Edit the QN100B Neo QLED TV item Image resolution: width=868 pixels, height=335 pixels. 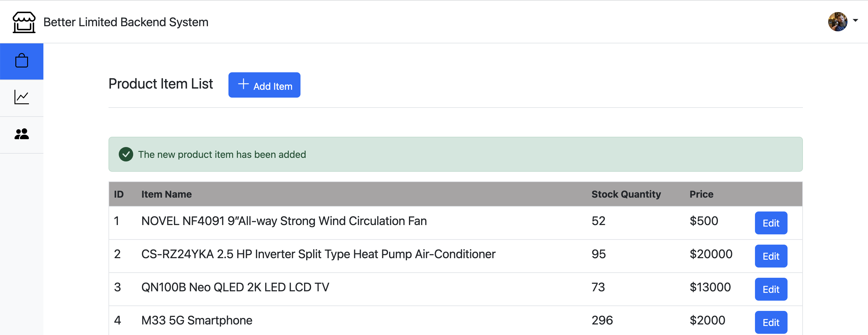pyautogui.click(x=771, y=289)
